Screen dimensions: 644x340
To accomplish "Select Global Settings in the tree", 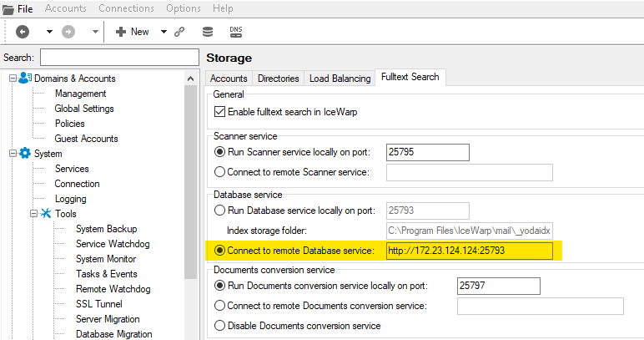I will pyautogui.click(x=84, y=109).
